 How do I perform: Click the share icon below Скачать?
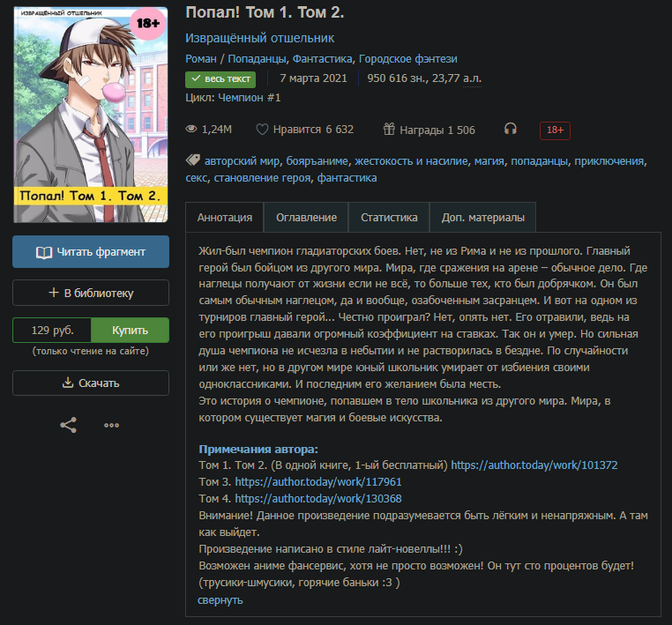click(x=69, y=425)
